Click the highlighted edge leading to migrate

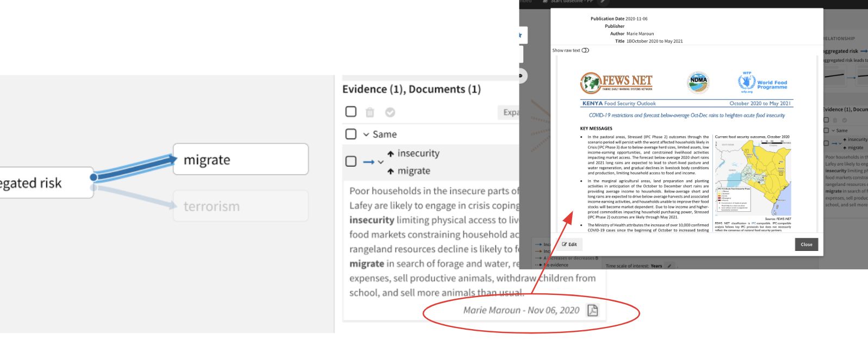135,168
